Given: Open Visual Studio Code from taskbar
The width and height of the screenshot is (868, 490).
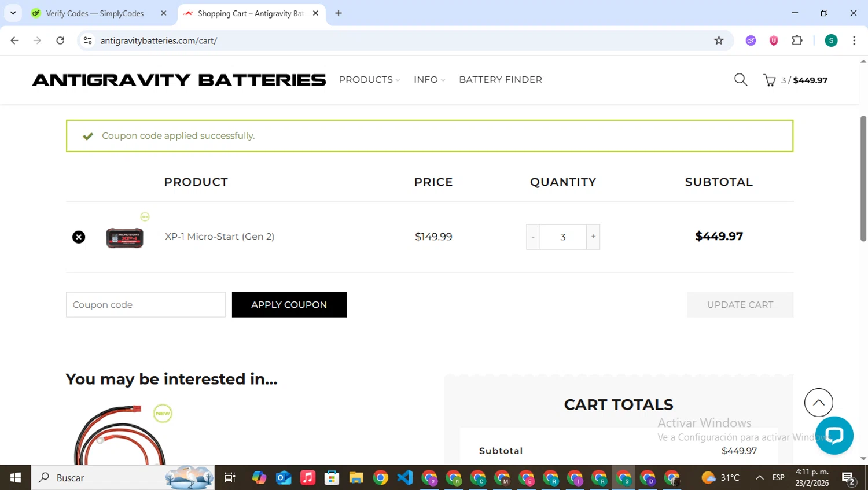Looking at the screenshot, I should (405, 478).
